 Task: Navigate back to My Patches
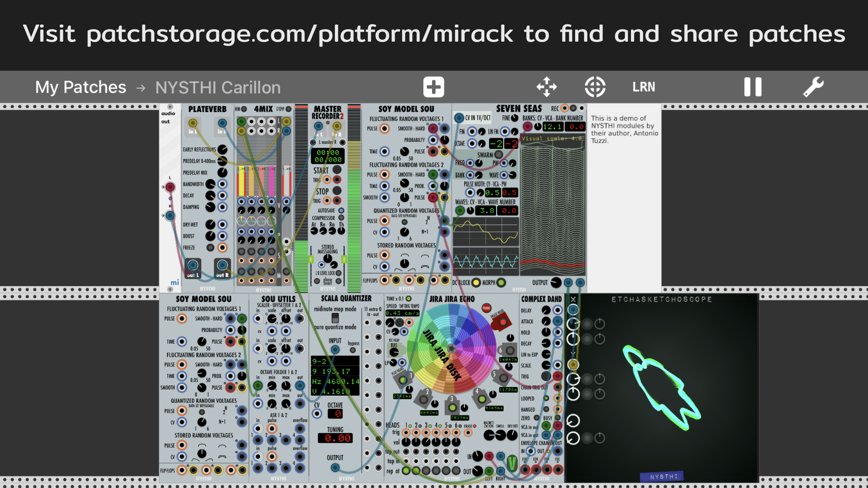(80, 87)
